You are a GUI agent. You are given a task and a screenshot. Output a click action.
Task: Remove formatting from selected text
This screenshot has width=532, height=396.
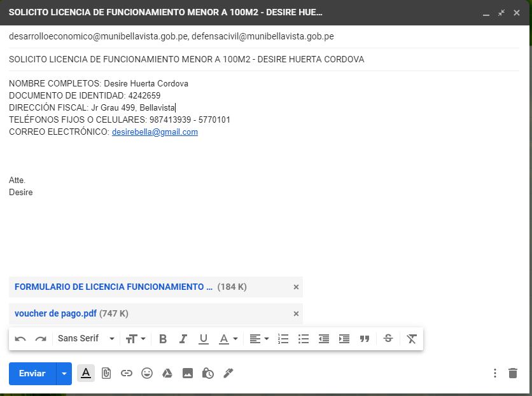[x=412, y=339]
